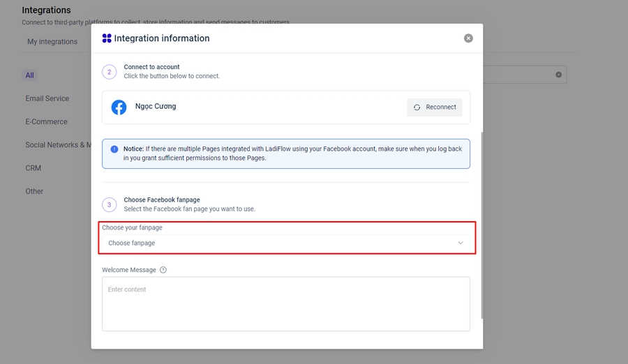Click the step 3 circle number
The image size is (628, 364).
110,204
